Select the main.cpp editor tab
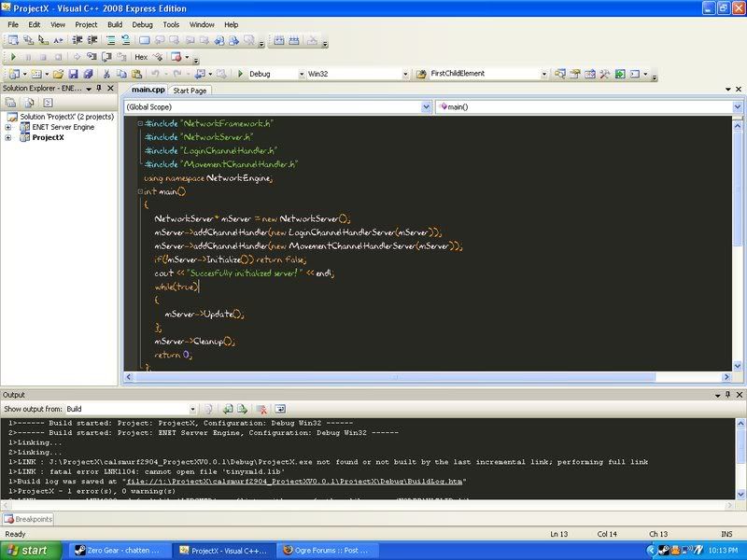The width and height of the screenshot is (747, 560). click(x=148, y=90)
